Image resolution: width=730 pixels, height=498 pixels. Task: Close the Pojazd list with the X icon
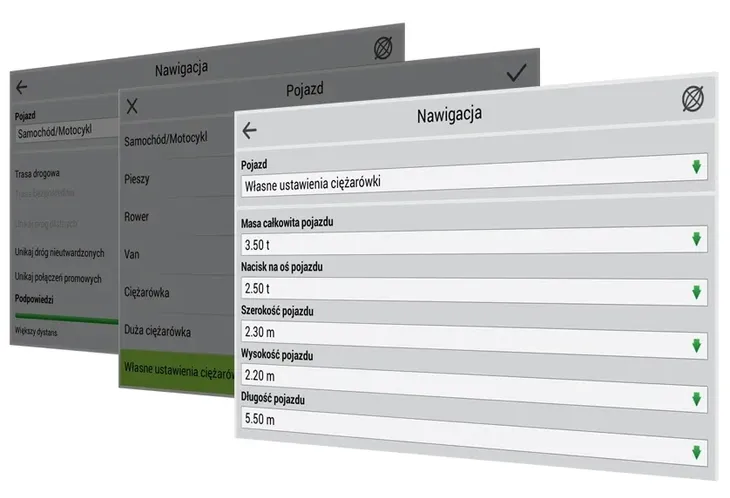tap(132, 106)
